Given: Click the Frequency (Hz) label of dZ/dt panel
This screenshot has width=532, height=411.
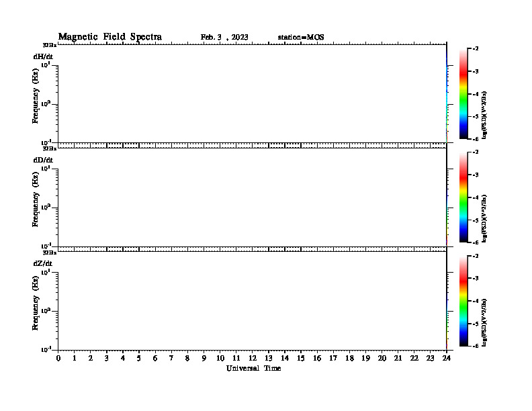Looking at the screenshot, I should click(36, 303).
